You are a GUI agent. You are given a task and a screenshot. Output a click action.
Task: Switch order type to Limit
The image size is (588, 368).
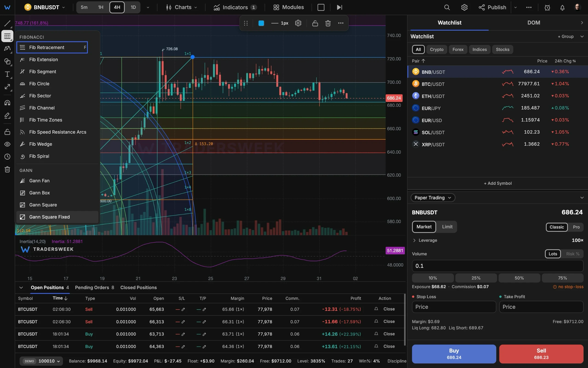tap(447, 227)
